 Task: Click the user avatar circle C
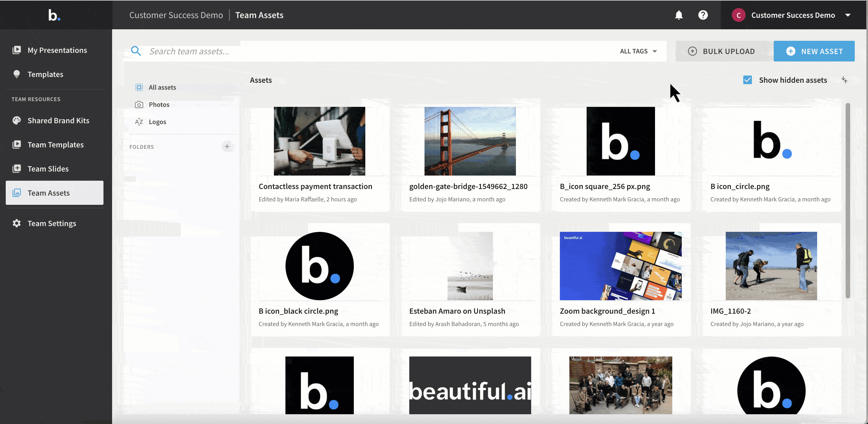(x=738, y=15)
